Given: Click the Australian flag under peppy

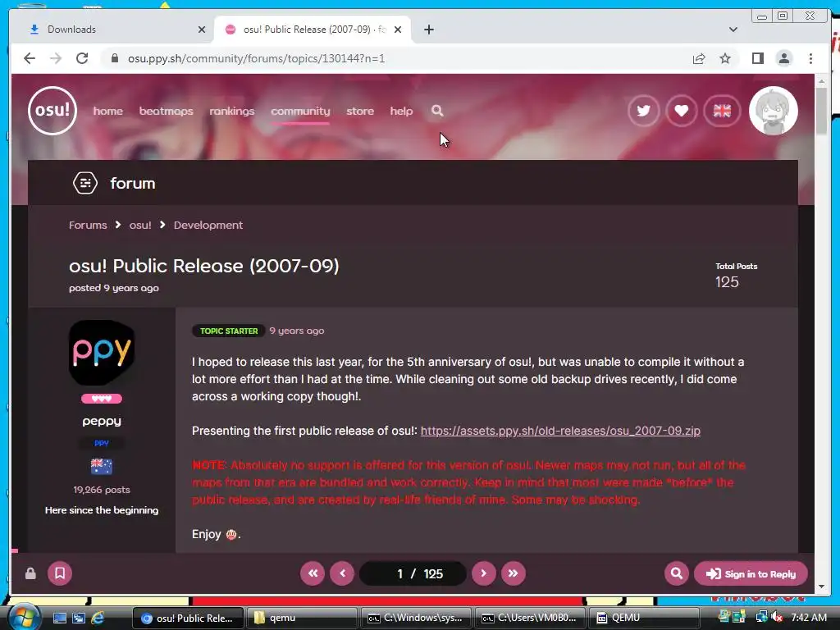Looking at the screenshot, I should tap(101, 466).
